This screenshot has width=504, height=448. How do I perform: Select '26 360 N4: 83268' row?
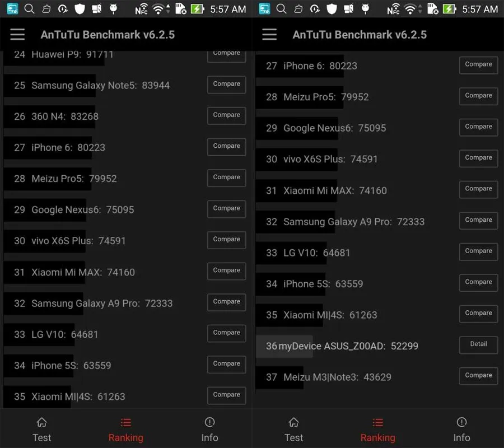(125, 116)
